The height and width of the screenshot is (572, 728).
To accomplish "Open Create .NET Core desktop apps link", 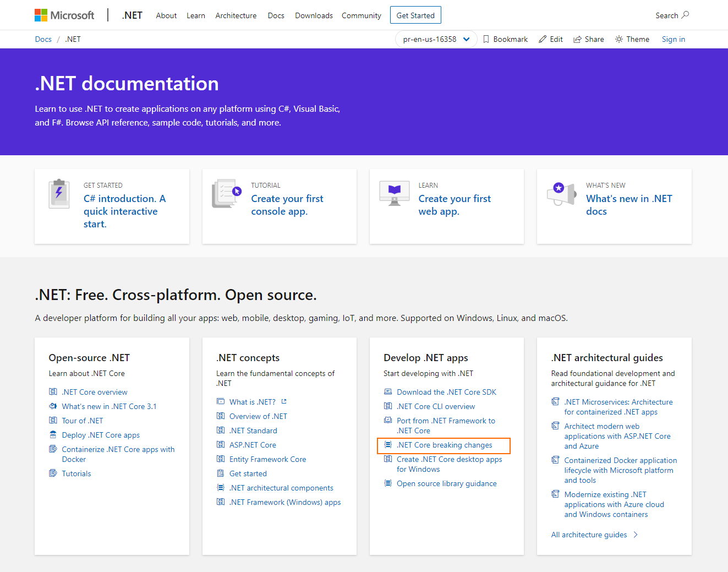I will click(x=450, y=464).
